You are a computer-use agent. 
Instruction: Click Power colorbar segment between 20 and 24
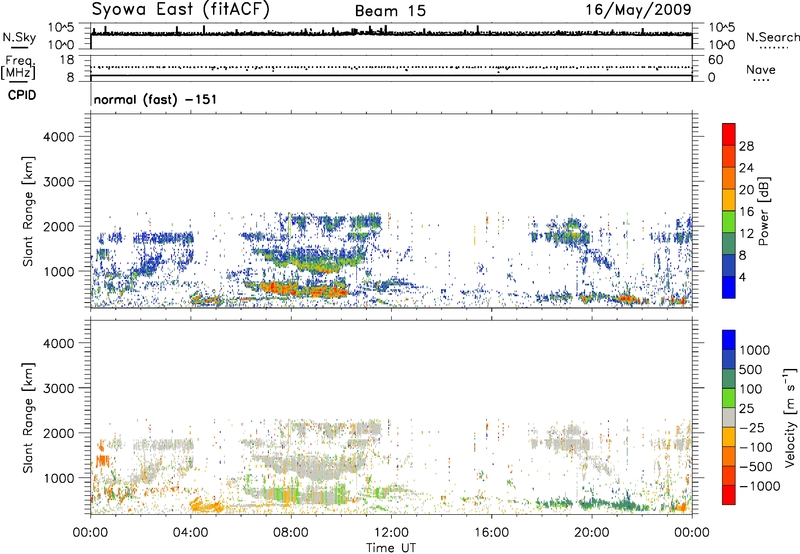[729, 178]
